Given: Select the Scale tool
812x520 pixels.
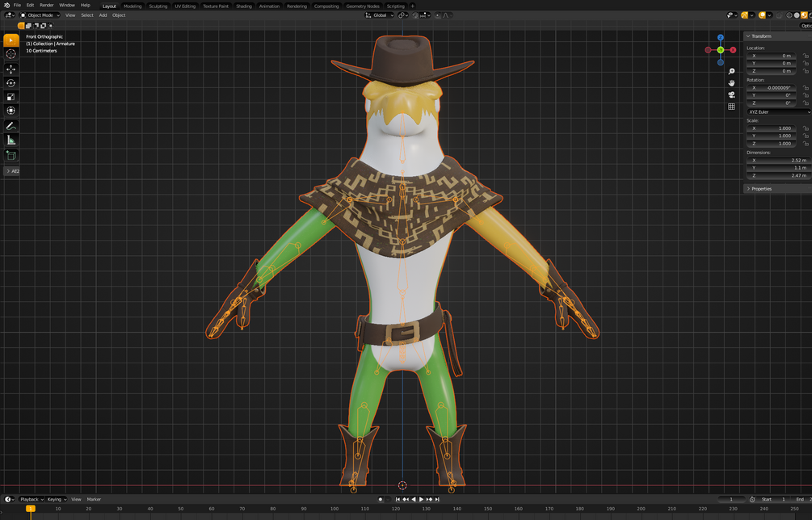Looking at the screenshot, I should click(11, 97).
